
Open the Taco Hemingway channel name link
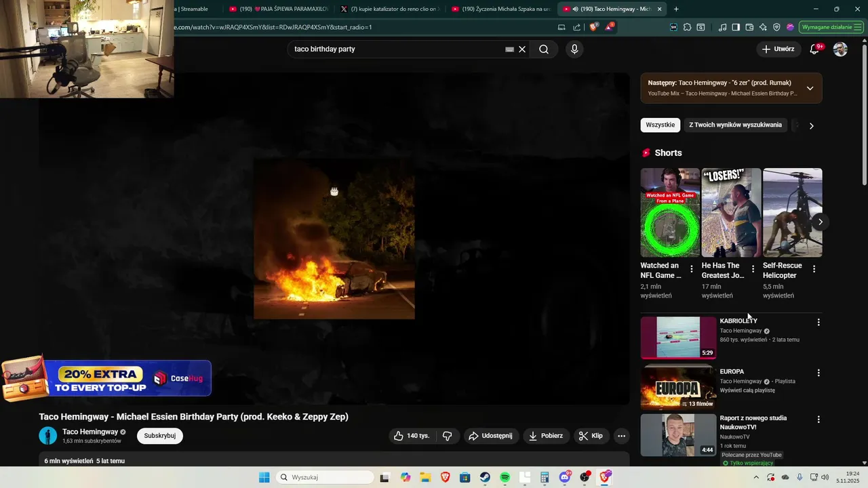point(90,432)
